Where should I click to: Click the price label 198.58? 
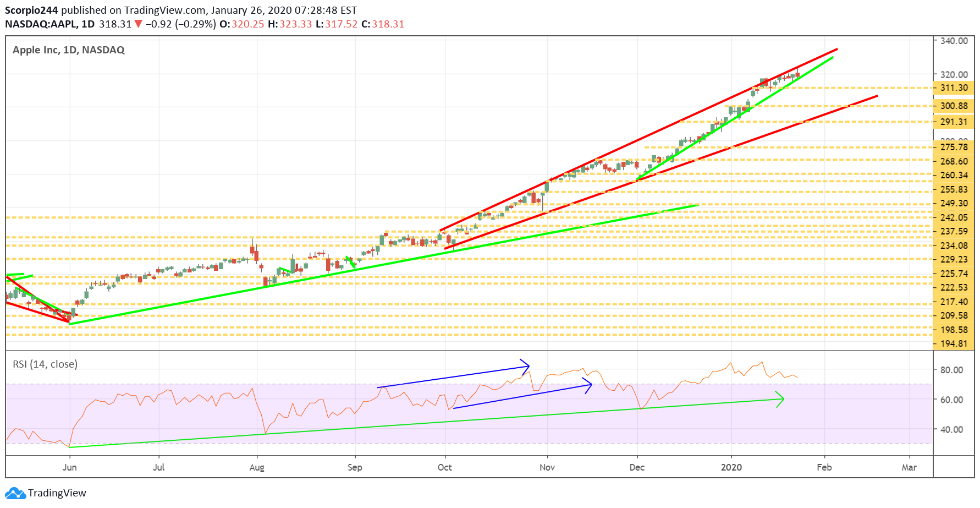point(954,330)
